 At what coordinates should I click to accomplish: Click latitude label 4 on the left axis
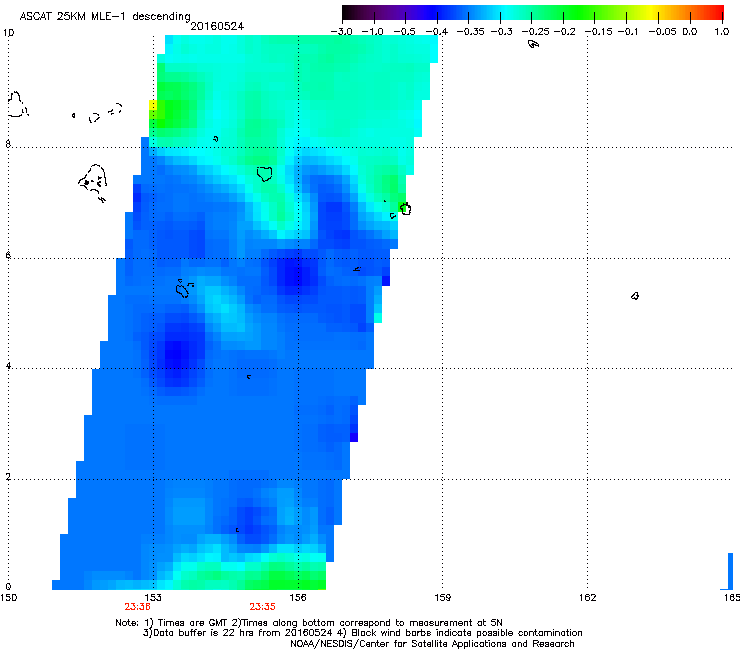[x=8, y=366]
